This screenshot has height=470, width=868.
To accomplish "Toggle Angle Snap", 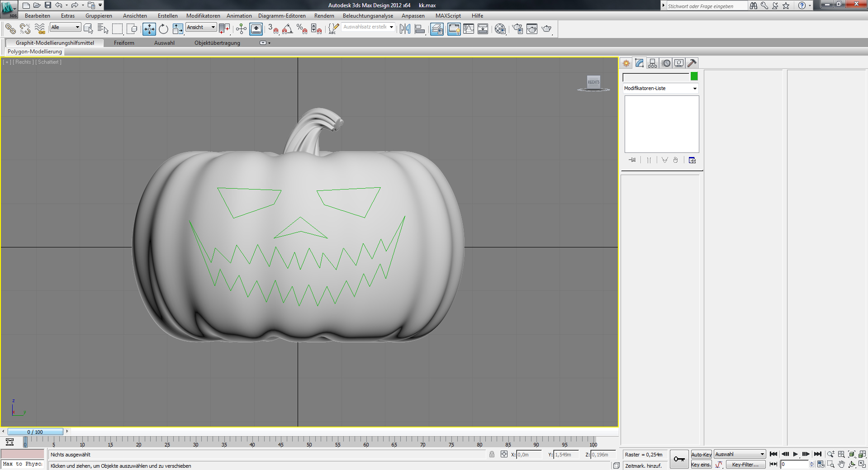I will (287, 29).
